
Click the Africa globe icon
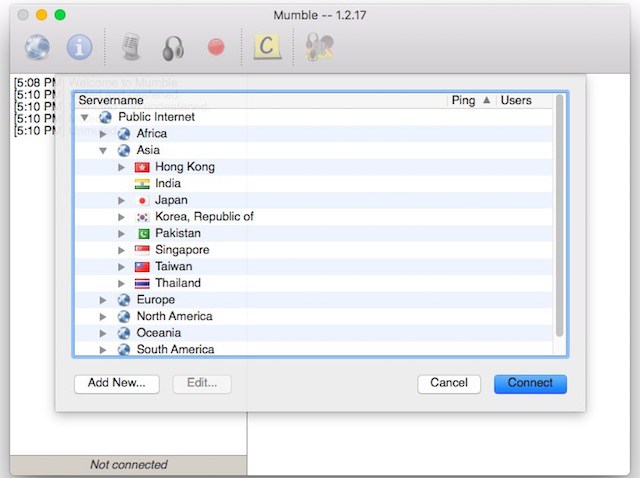coord(124,134)
